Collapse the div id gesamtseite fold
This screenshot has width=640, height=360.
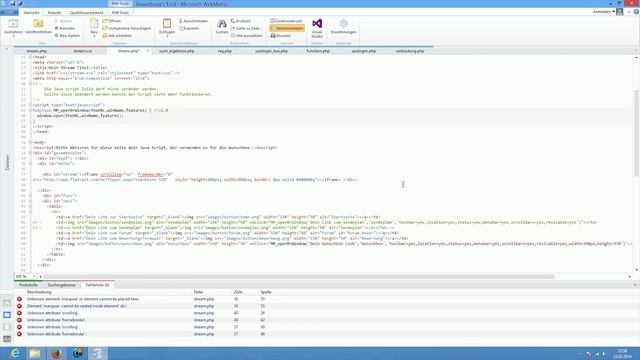[30, 153]
